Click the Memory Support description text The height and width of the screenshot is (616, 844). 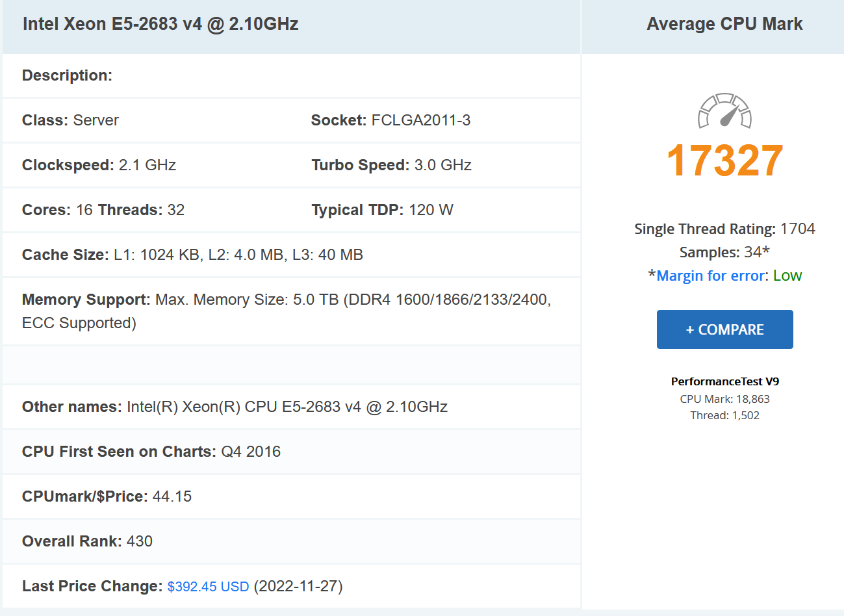click(x=287, y=311)
